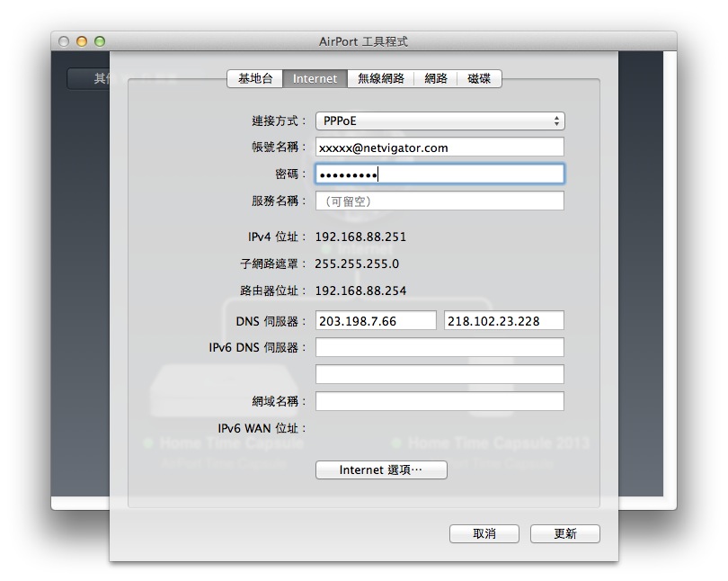Click the 網域名稱 label
Screen dimensions: 728x581
[279, 401]
